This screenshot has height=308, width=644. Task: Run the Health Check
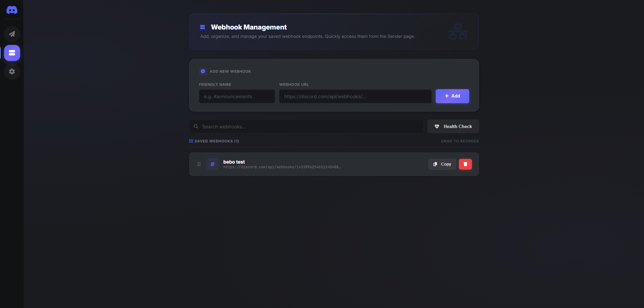(453, 127)
